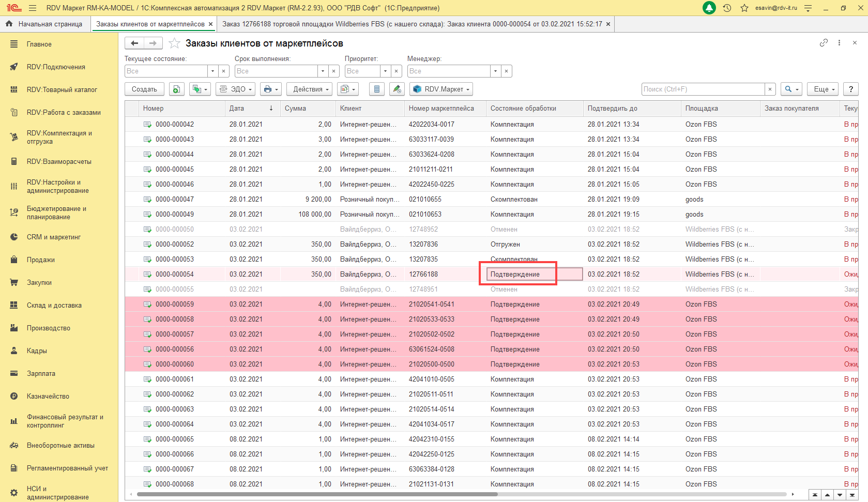Open RDV:Работа с заказами sidebar section
The height and width of the screenshot is (502, 868).
[x=64, y=112]
